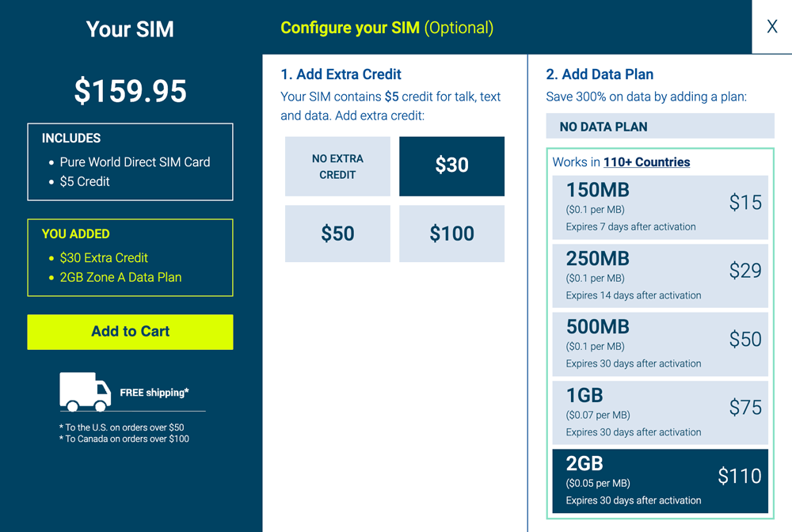The width and height of the screenshot is (792, 532).
Task: Choose the $50 extra credit option
Action: click(x=337, y=234)
